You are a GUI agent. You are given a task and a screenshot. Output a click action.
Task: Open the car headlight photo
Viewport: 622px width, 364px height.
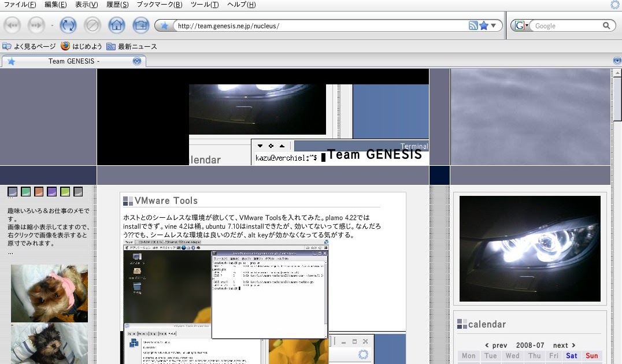530,248
